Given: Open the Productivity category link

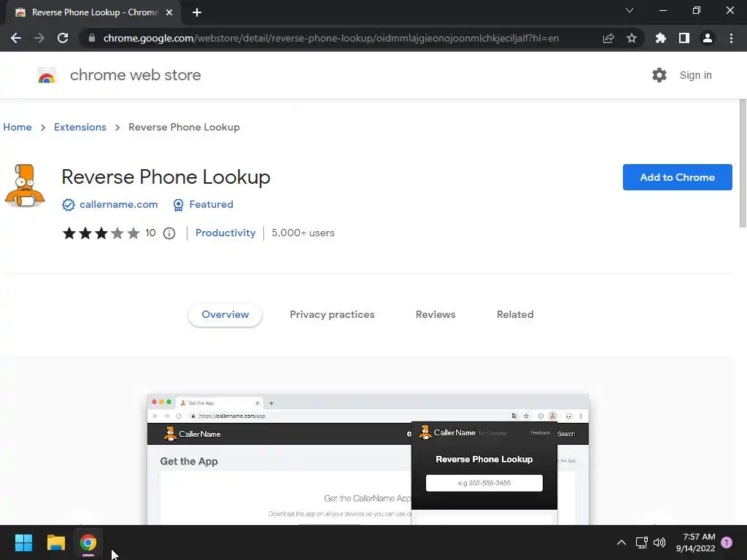Looking at the screenshot, I should pyautogui.click(x=225, y=233).
